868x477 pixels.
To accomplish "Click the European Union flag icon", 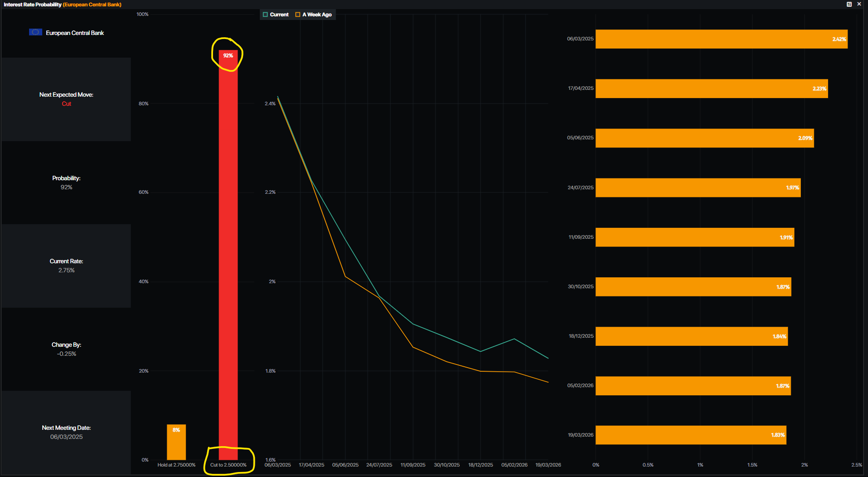I will [x=35, y=32].
